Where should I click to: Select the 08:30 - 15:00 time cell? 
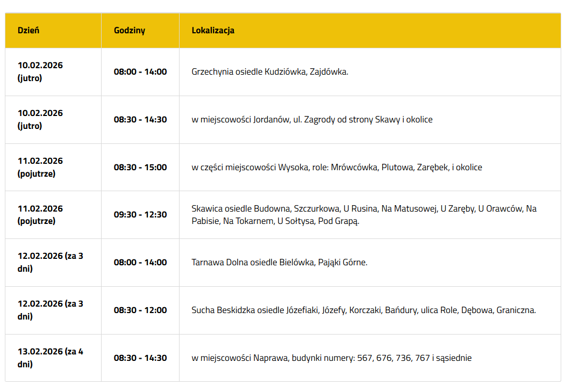click(x=140, y=168)
